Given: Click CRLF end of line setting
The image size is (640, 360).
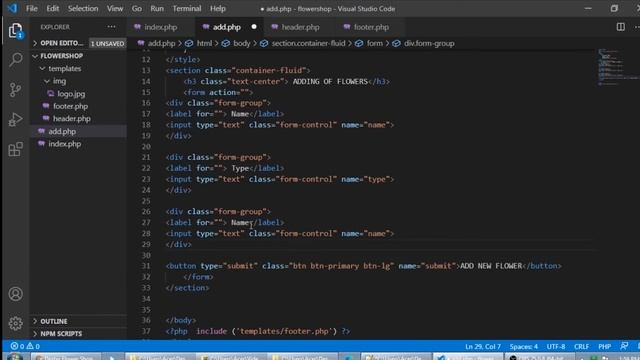Looking at the screenshot, I should point(581,347).
